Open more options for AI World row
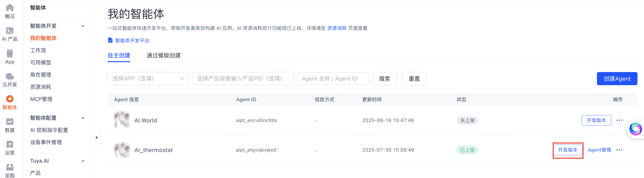The height and width of the screenshot is (178, 644). pyautogui.click(x=619, y=120)
